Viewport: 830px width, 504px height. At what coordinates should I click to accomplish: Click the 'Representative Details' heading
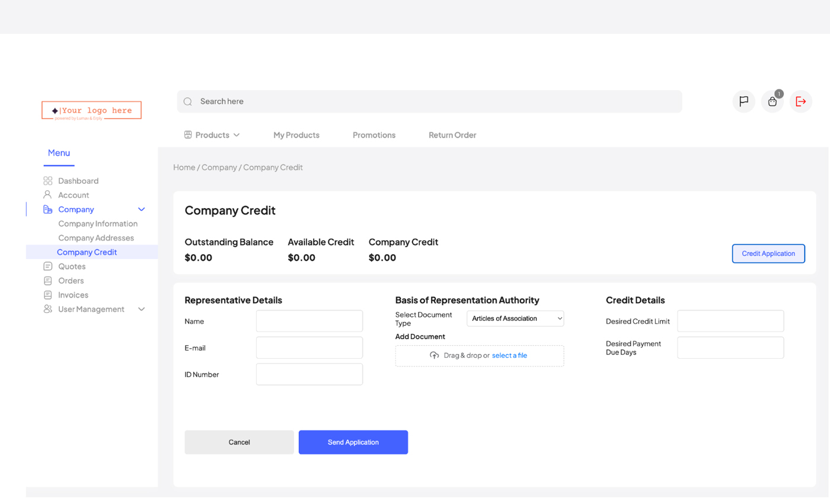[x=233, y=300]
